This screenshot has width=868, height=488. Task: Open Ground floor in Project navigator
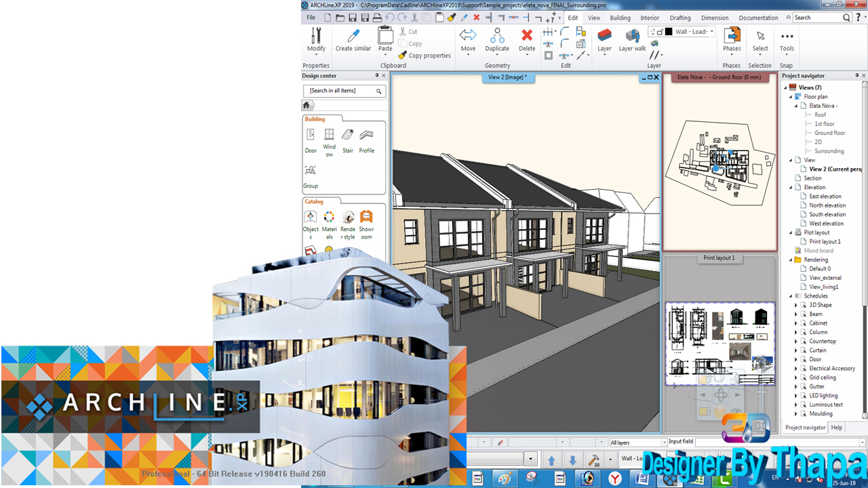(829, 133)
